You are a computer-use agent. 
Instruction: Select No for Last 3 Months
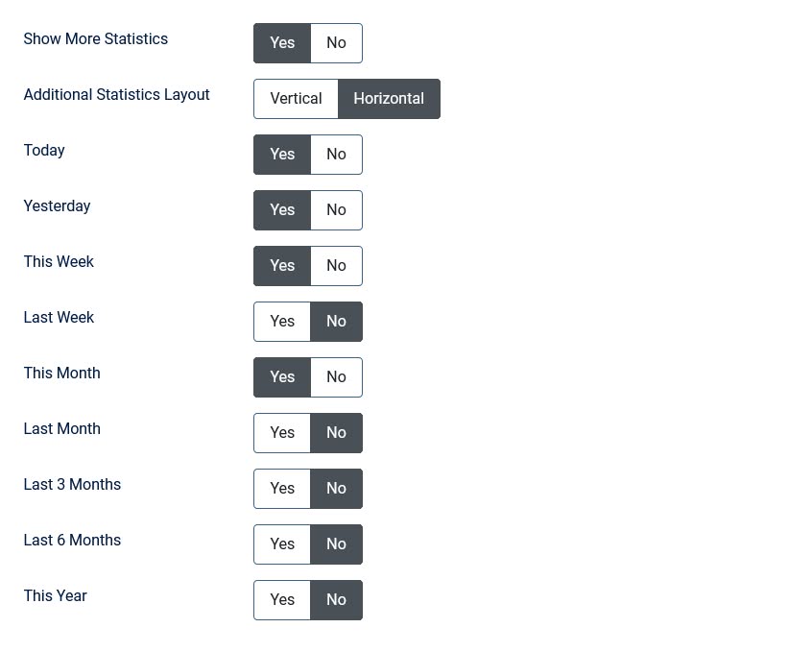click(336, 489)
